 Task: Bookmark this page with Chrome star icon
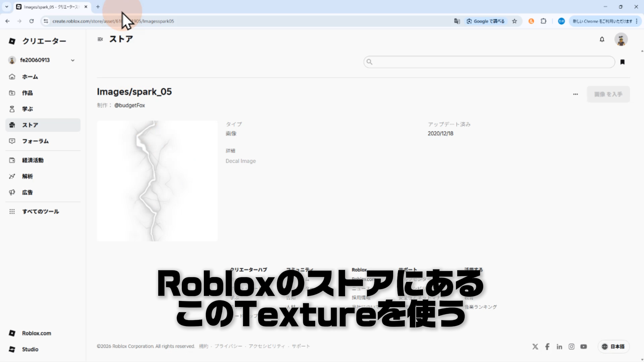coord(515,21)
